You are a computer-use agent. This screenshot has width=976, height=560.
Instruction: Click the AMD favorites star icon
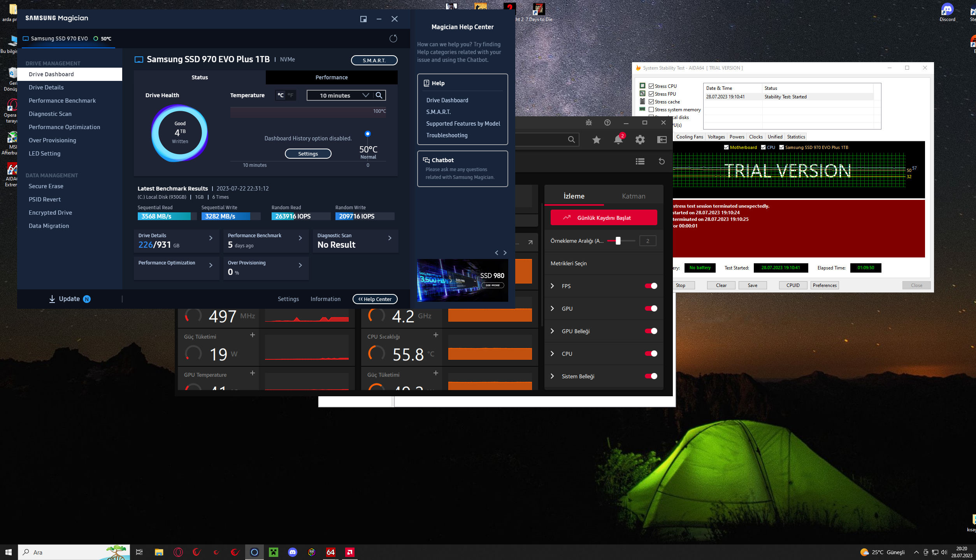tap(596, 140)
